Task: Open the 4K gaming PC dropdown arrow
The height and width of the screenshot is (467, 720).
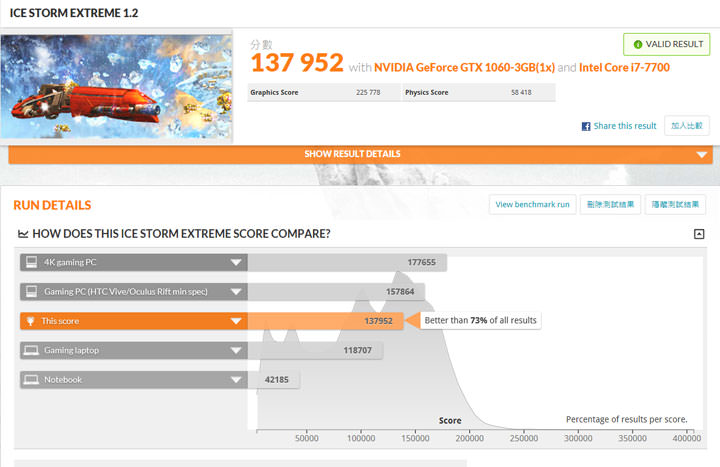Action: point(236,262)
